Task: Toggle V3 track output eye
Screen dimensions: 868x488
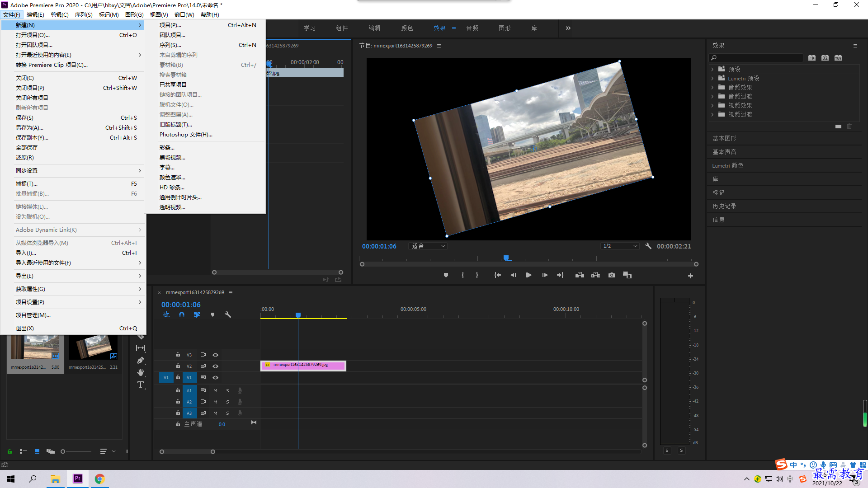Action: 216,355
